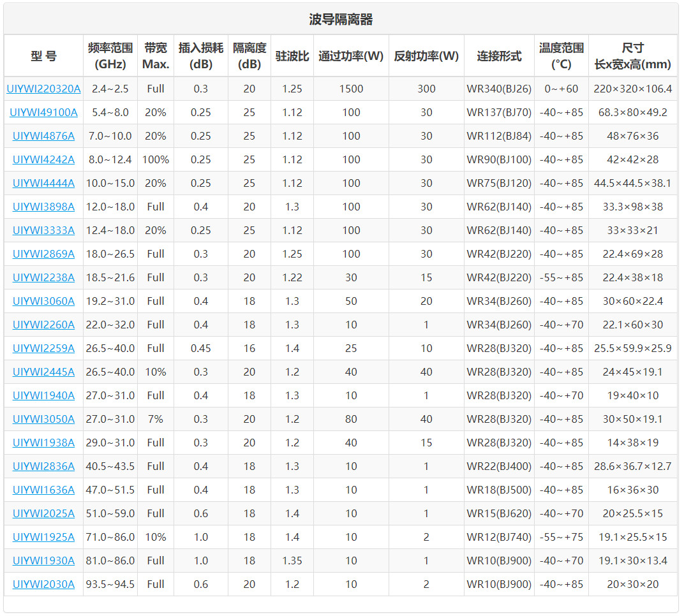Click the UIYWI49100A product link
The height and width of the screenshot is (616, 684).
[43, 112]
